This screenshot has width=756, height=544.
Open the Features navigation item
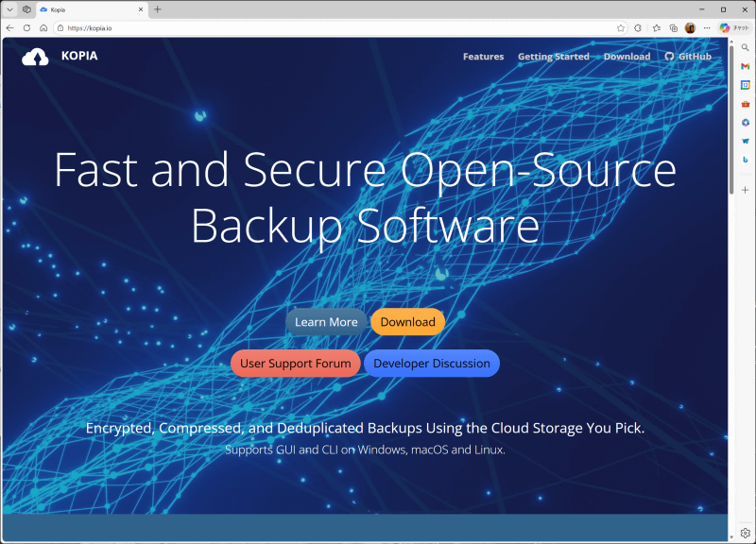(x=483, y=57)
